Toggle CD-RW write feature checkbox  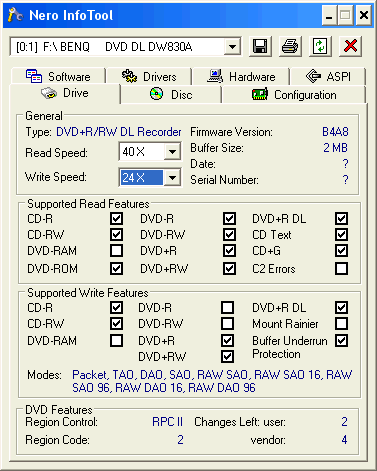coord(116,323)
